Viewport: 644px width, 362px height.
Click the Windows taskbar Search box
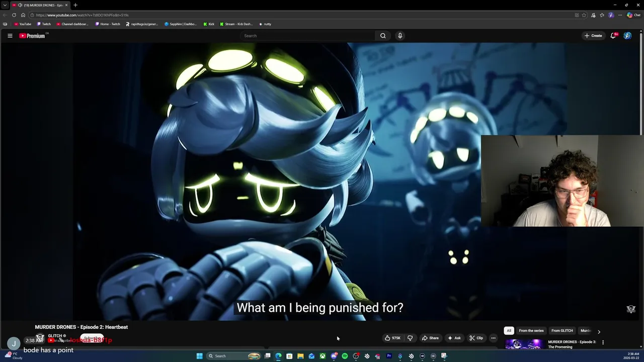(x=234, y=356)
